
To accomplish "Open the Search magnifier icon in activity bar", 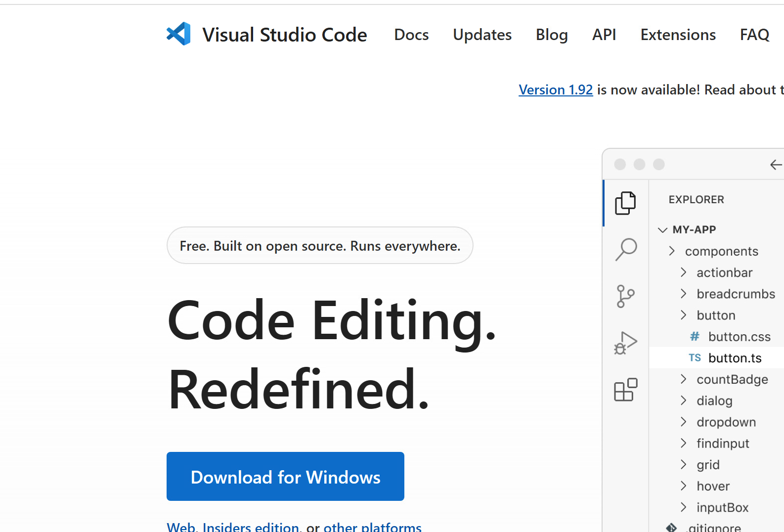I will [626, 249].
